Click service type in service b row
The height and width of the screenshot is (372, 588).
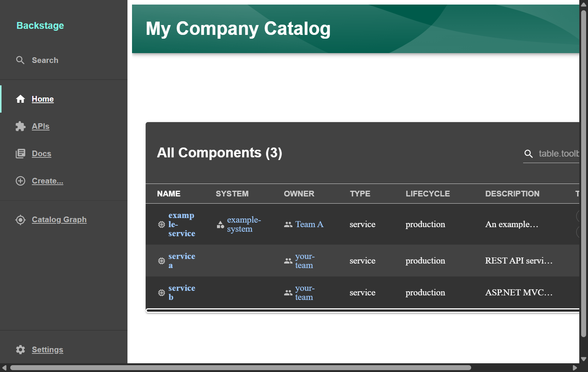[362, 293]
